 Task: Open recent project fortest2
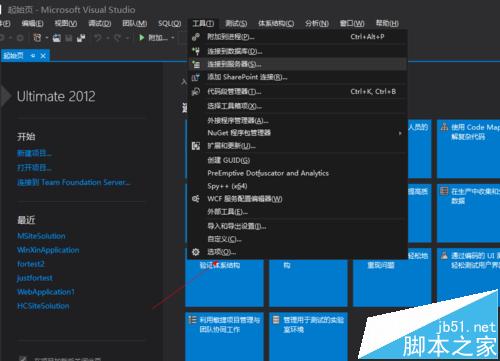pyautogui.click(x=31, y=264)
